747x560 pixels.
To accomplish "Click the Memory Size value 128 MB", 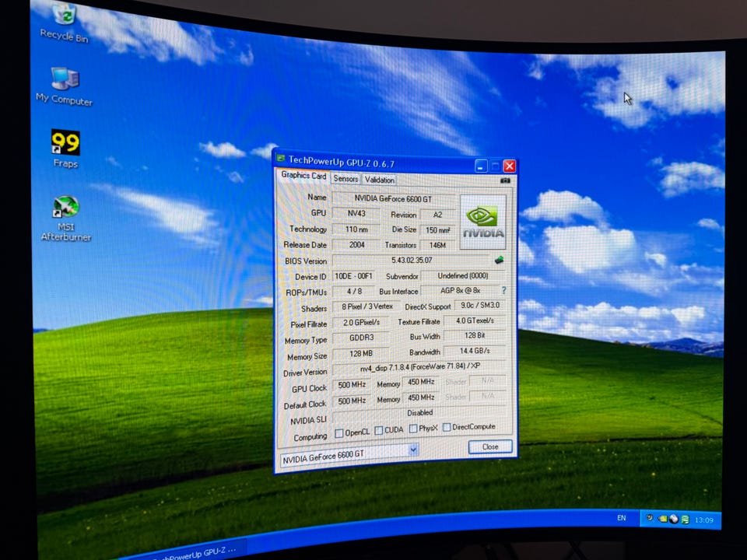I will (361, 353).
